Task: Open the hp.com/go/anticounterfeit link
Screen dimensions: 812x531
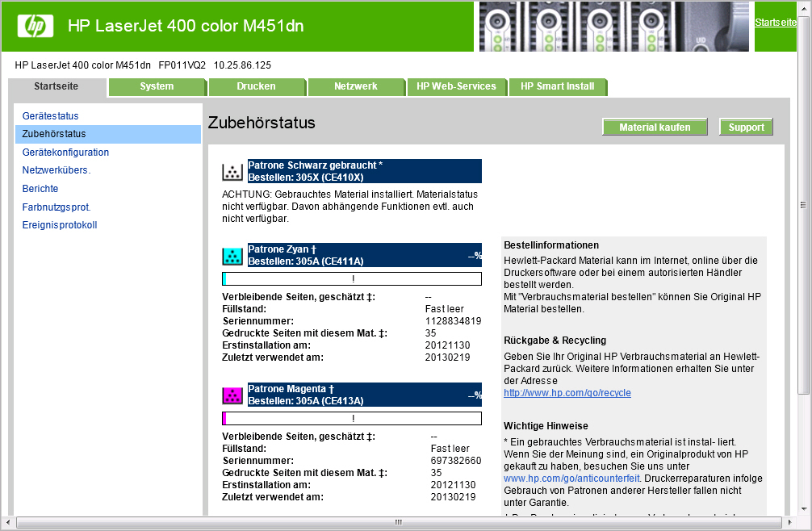Action: (x=571, y=479)
